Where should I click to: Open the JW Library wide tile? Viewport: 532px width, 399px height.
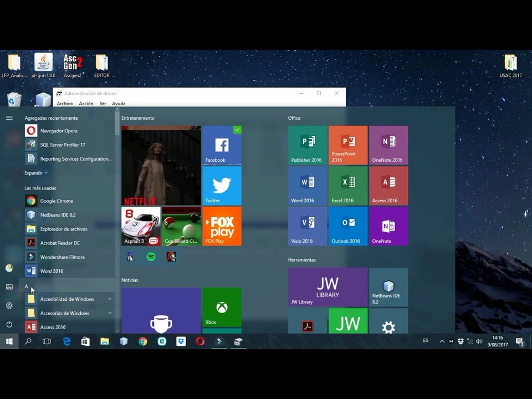coord(328,287)
